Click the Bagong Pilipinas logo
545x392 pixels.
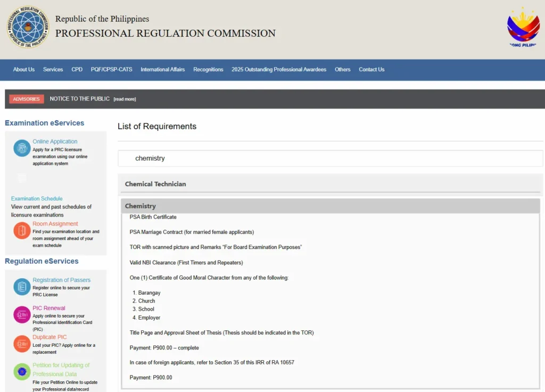click(x=523, y=27)
